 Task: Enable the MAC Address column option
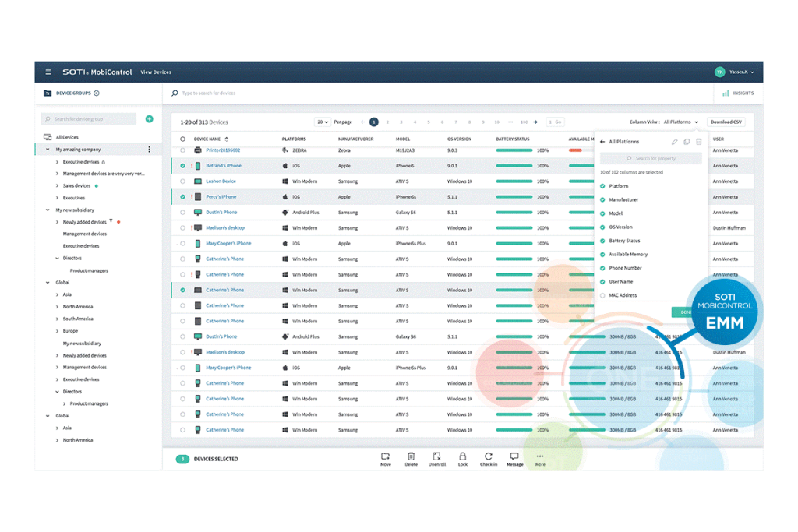tap(602, 295)
